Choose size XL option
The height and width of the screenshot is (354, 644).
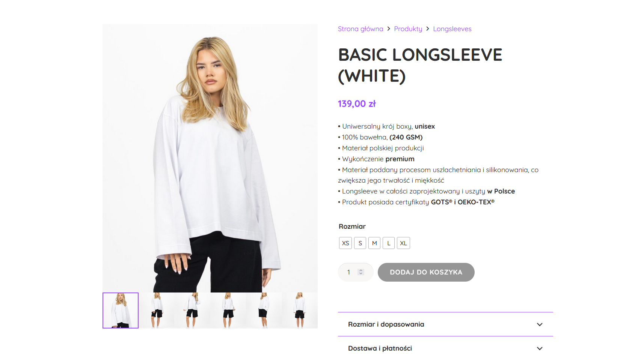click(403, 243)
